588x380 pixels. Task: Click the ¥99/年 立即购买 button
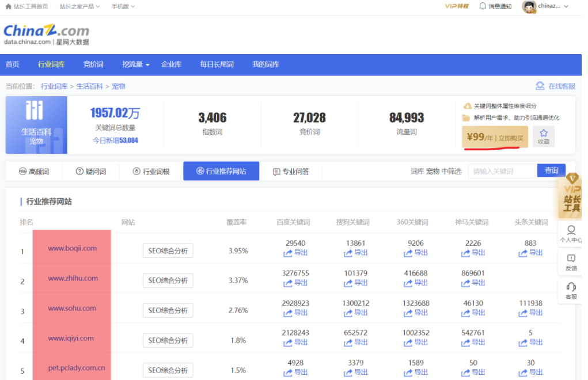pyautogui.click(x=495, y=137)
